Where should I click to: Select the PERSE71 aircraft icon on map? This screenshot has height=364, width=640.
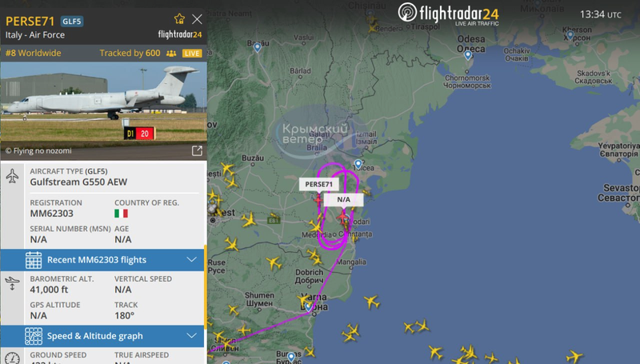click(x=318, y=199)
